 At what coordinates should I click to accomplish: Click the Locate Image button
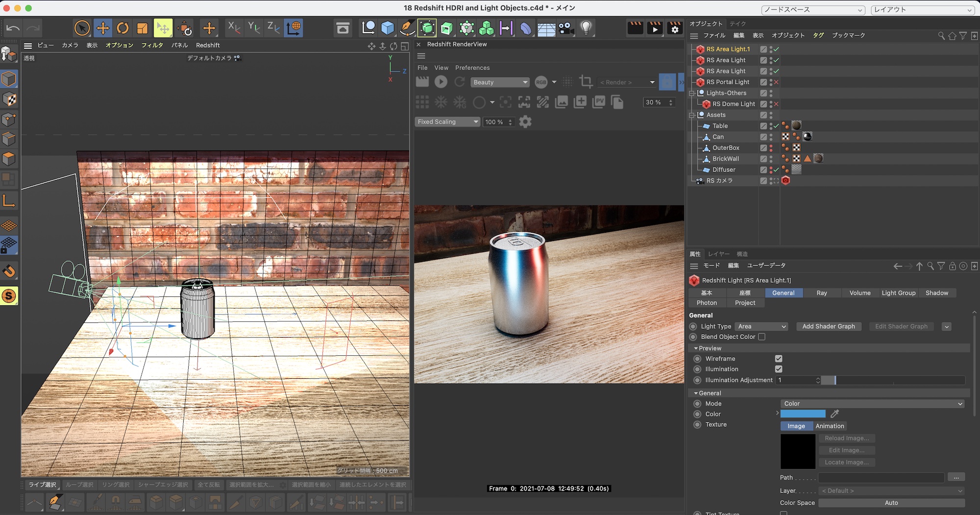[x=847, y=462]
